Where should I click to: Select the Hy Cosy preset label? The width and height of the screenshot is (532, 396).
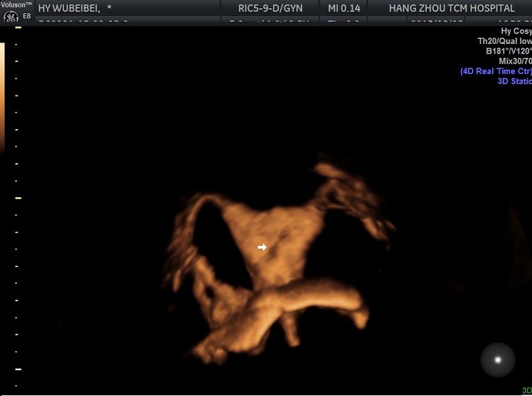click(x=515, y=31)
